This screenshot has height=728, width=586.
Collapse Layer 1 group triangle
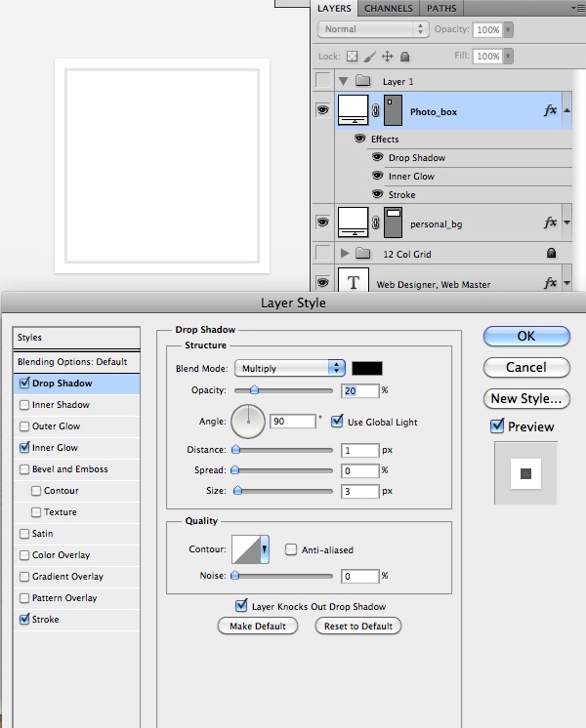pyautogui.click(x=344, y=81)
